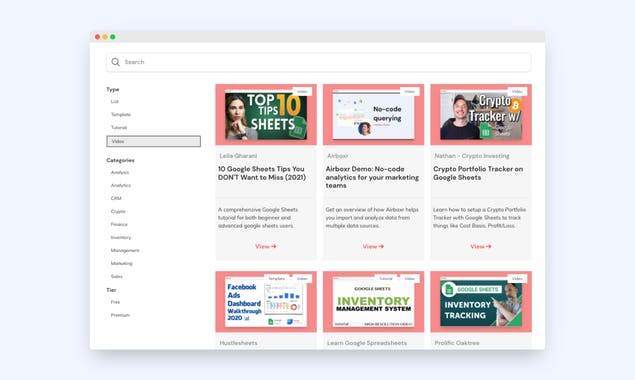Click description starting 'A comprehensive Google Sheets'
The width and height of the screenshot is (635, 380).
(x=258, y=218)
